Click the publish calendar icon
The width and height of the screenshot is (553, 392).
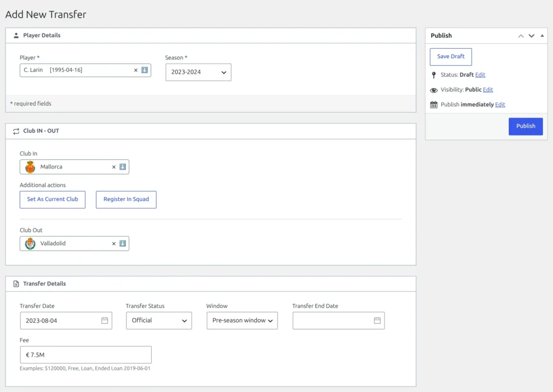[x=434, y=105]
